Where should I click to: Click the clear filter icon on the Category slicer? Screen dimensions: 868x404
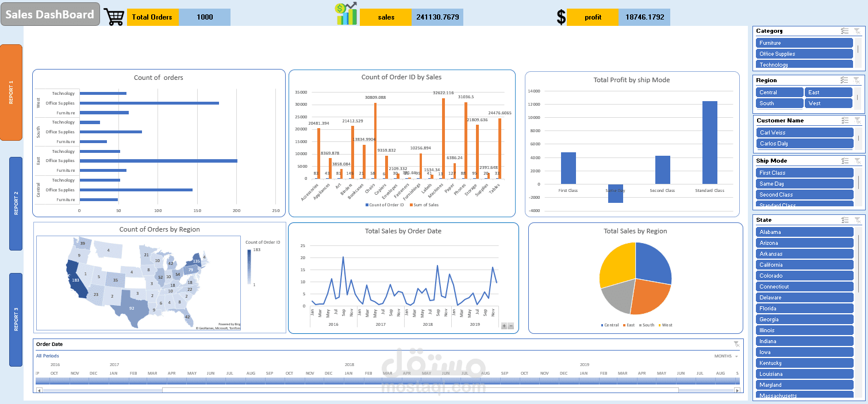pos(857,30)
